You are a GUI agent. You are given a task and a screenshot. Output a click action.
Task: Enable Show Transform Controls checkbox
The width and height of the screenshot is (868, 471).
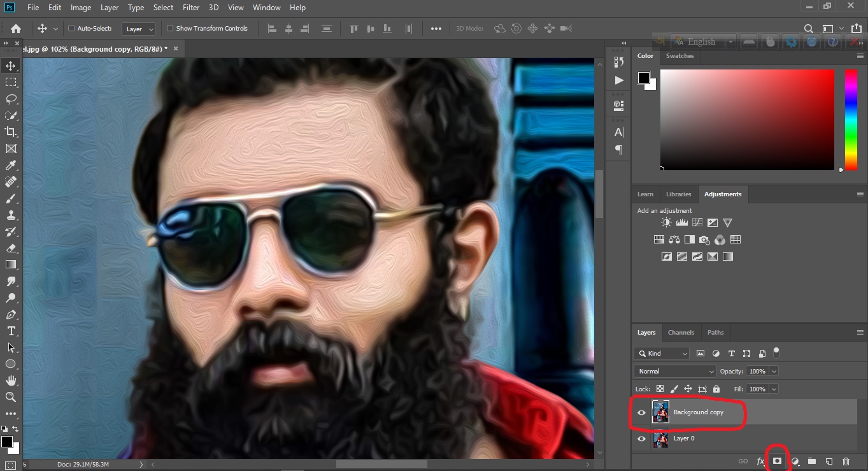[170, 29]
